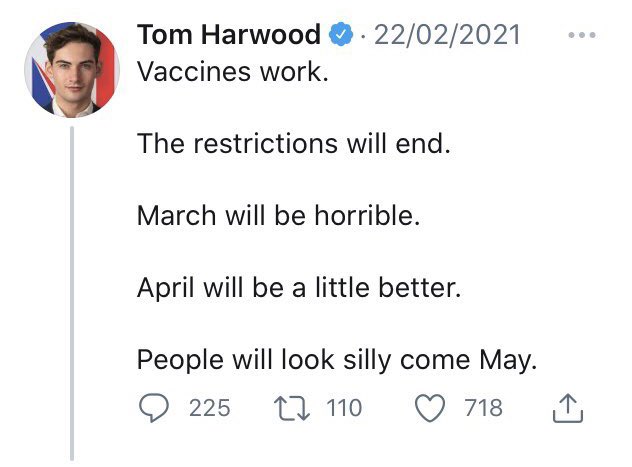632x467 pixels.
Task: Click the share upload icon
Action: 567,408
